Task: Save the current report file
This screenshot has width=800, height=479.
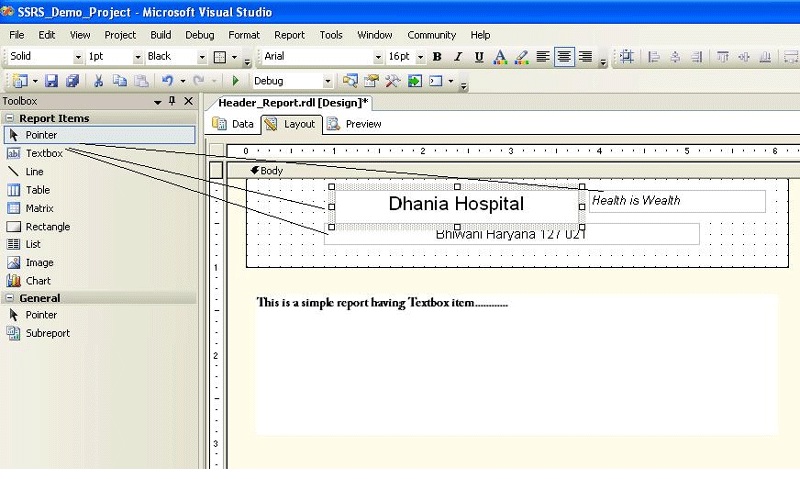Action: [x=51, y=81]
